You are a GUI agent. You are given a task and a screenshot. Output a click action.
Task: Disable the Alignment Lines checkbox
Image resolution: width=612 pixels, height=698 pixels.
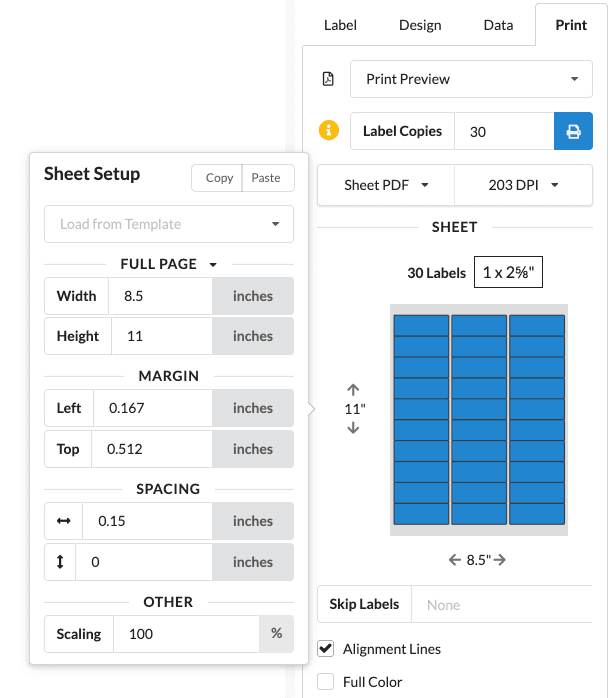[x=325, y=649]
